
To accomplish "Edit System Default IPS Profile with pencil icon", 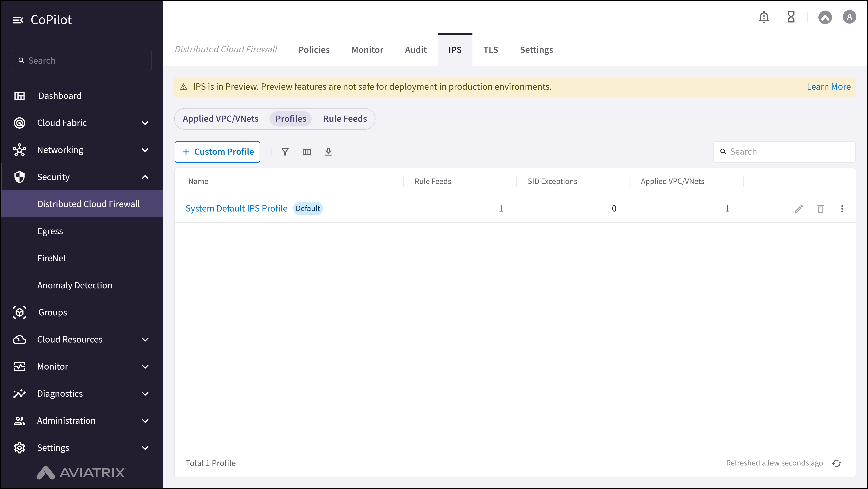I will (x=799, y=209).
